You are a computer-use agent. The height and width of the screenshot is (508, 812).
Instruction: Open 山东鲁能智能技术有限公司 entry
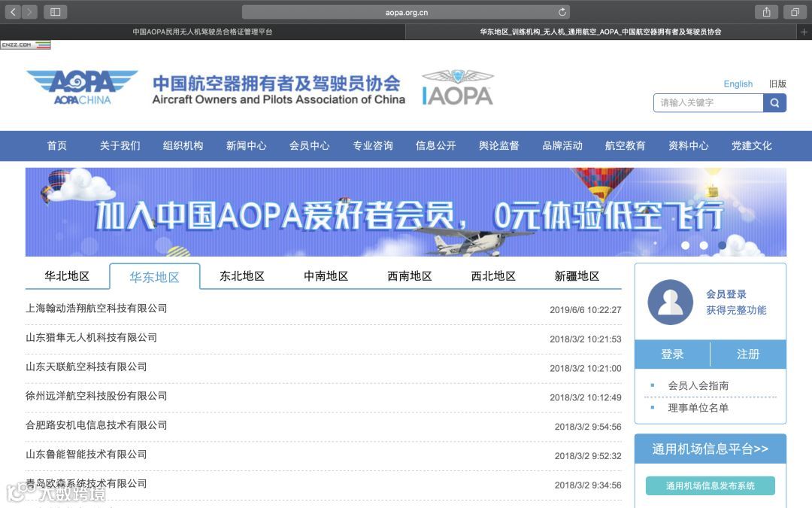pyautogui.click(x=86, y=454)
